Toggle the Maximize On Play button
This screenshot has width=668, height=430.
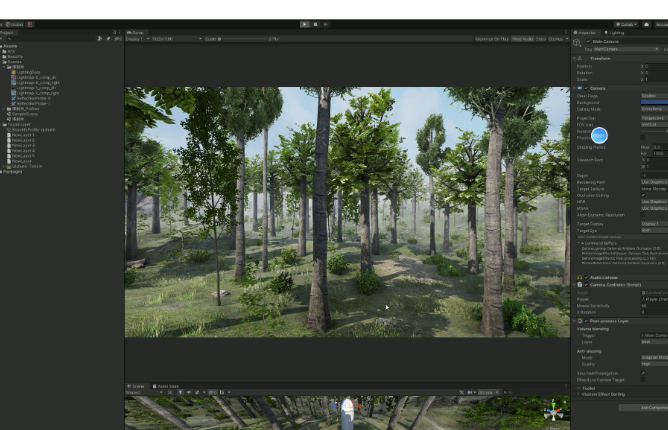[492, 38]
